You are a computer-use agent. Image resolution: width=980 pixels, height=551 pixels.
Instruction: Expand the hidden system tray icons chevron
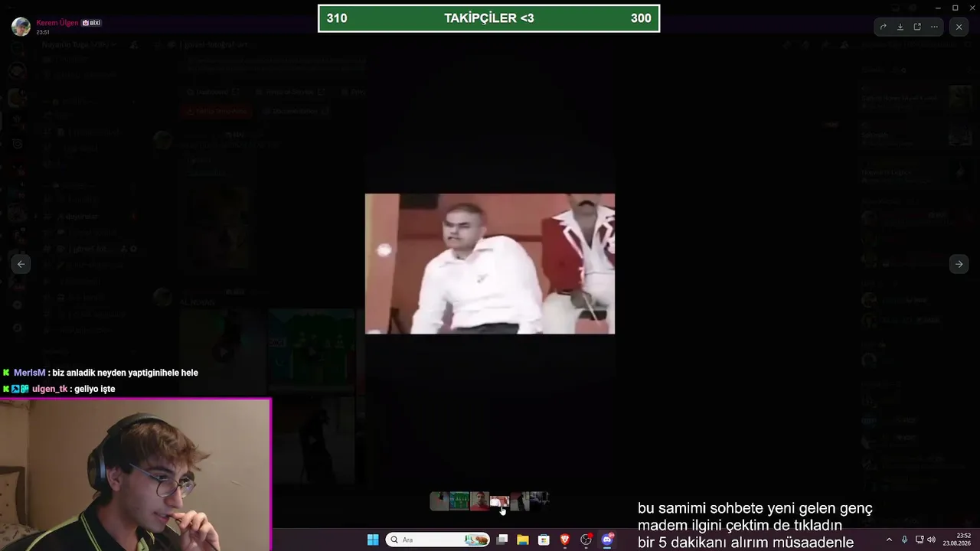pos(889,540)
